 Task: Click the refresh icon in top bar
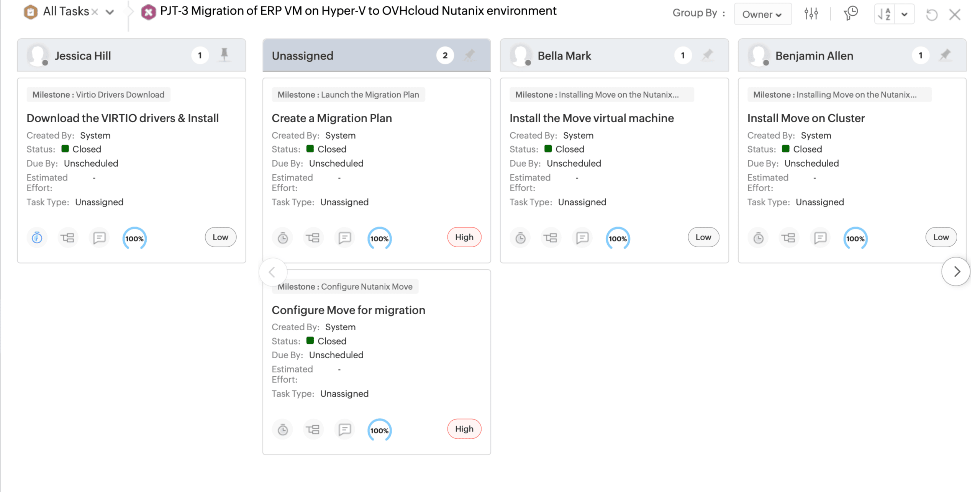tap(931, 15)
